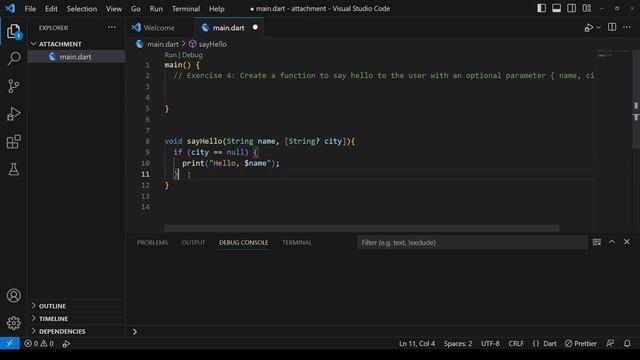
Task: Click the editor minimap
Action: point(614,139)
